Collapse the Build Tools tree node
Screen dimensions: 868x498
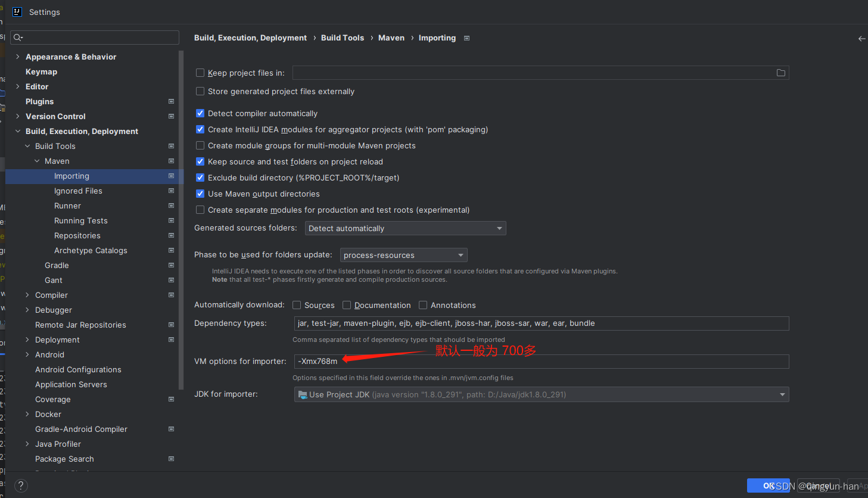[27, 146]
